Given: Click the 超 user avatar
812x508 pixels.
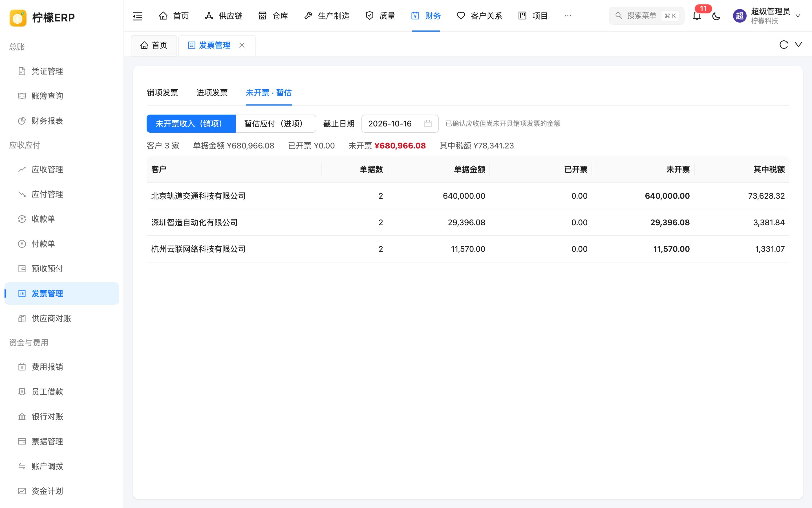Looking at the screenshot, I should pos(740,16).
